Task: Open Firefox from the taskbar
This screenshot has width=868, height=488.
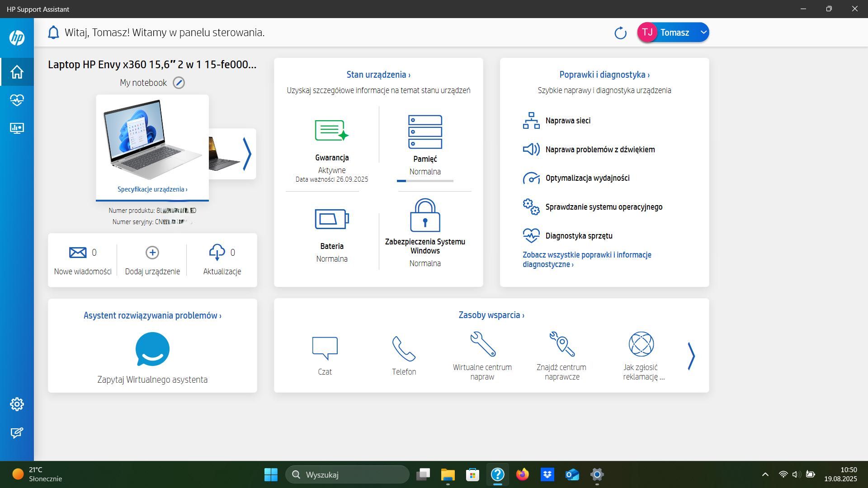Action: point(522,474)
